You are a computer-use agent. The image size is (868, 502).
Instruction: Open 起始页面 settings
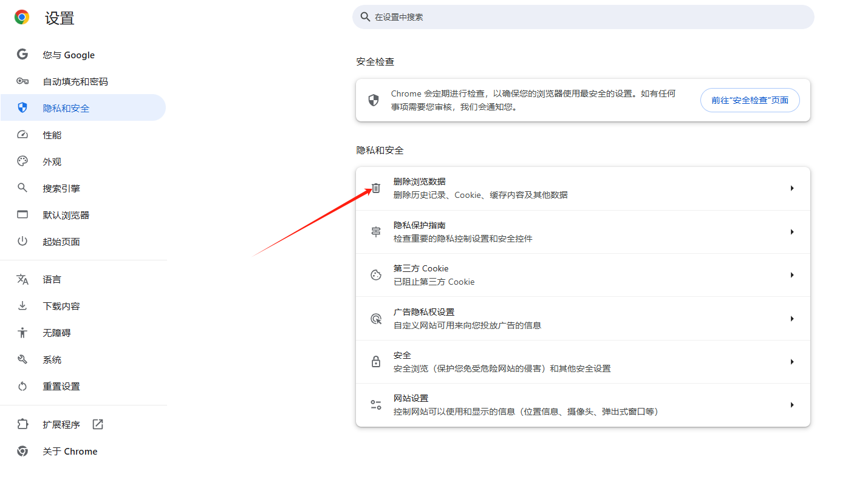pos(83,242)
